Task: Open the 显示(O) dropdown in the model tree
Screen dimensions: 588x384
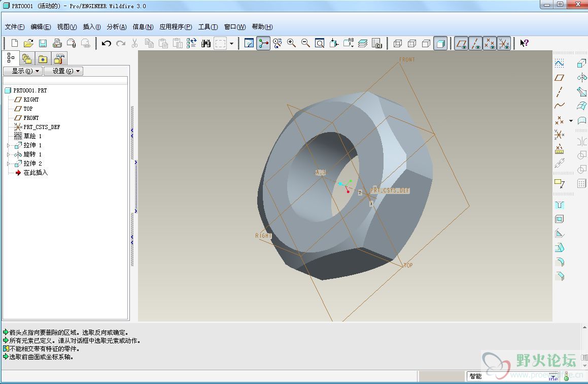Action: click(23, 71)
